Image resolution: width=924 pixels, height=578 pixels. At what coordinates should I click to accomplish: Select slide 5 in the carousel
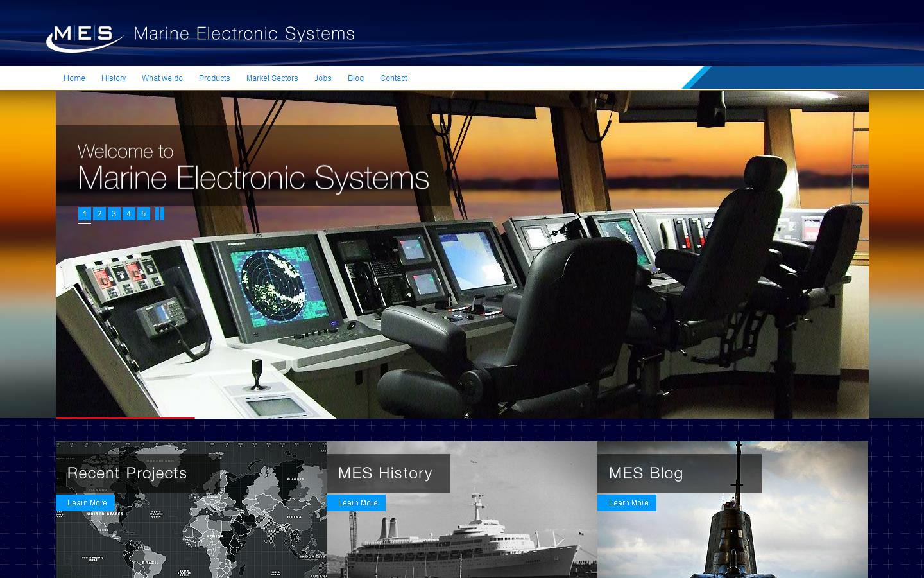143,214
